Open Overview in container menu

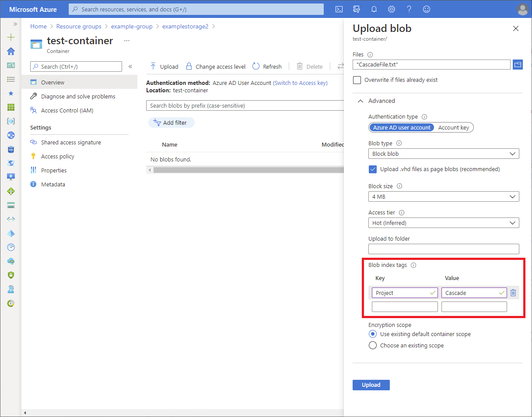79,82
